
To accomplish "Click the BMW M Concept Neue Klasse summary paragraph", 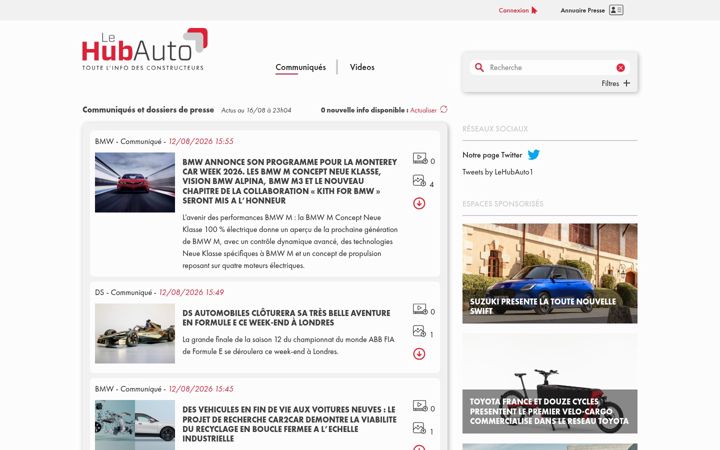I will coord(290,242).
